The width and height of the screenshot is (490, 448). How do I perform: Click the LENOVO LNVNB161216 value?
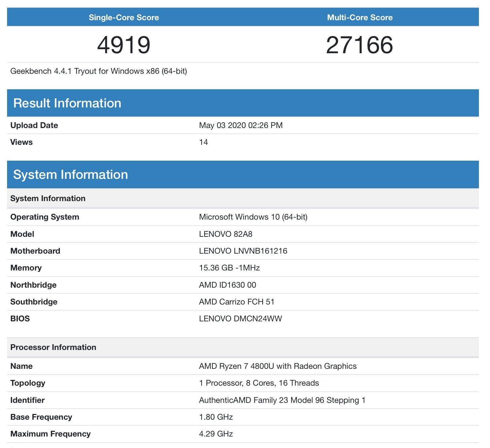(243, 251)
